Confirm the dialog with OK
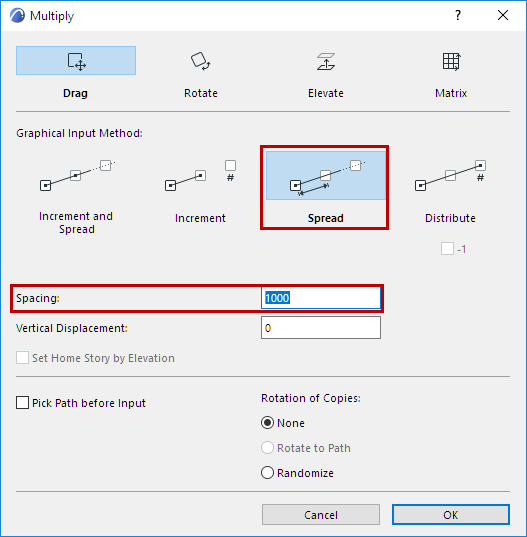The height and width of the screenshot is (537, 527). (x=451, y=514)
